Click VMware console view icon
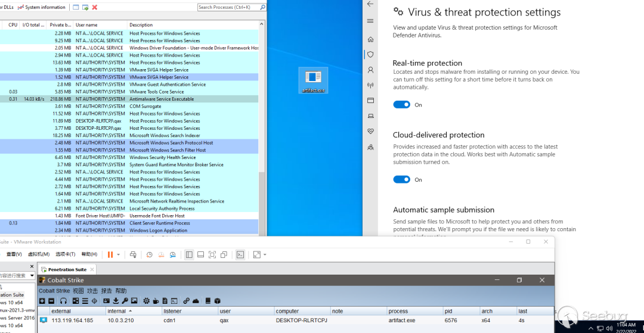Screen dimensions: 644x333 point(240,255)
